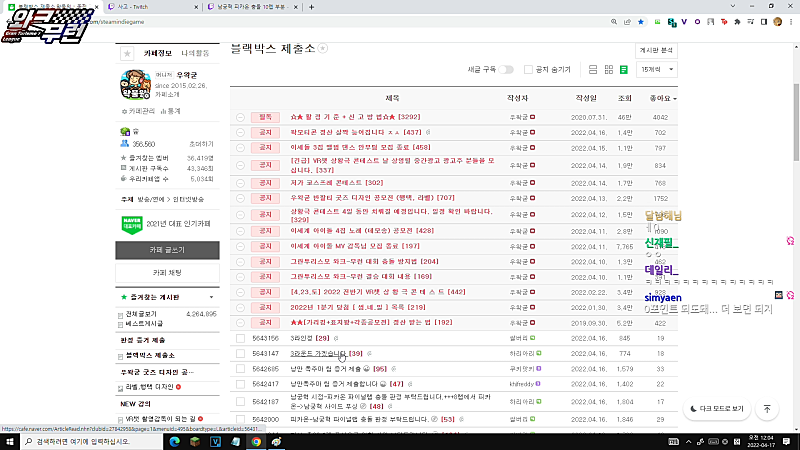This screenshot has height=450, width=800.
Task: Check the 공지 숨기기 checkbox
Action: [529, 69]
